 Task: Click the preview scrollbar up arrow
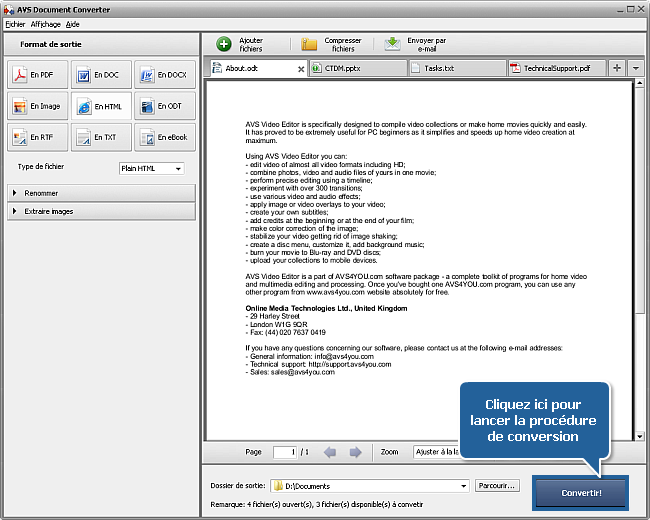point(640,83)
